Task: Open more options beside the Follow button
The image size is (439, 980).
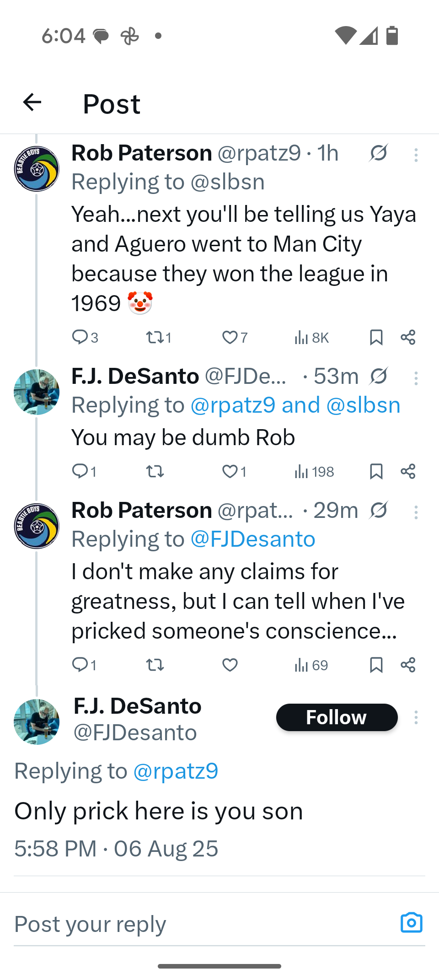Action: pos(416,717)
